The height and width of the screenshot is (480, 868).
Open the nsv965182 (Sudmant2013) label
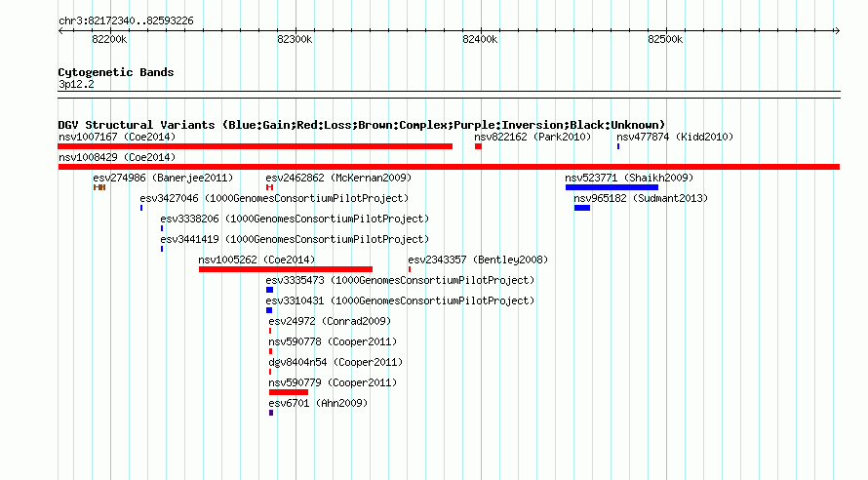641,198
